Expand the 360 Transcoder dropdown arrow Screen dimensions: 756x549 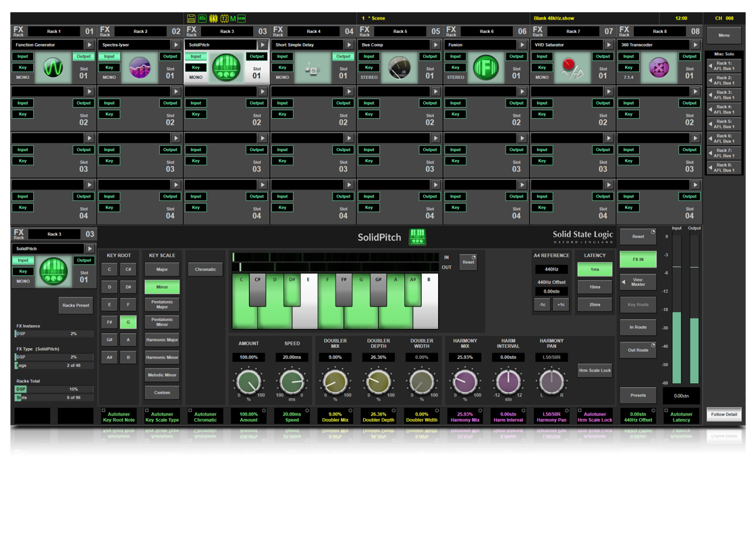pyautogui.click(x=695, y=45)
